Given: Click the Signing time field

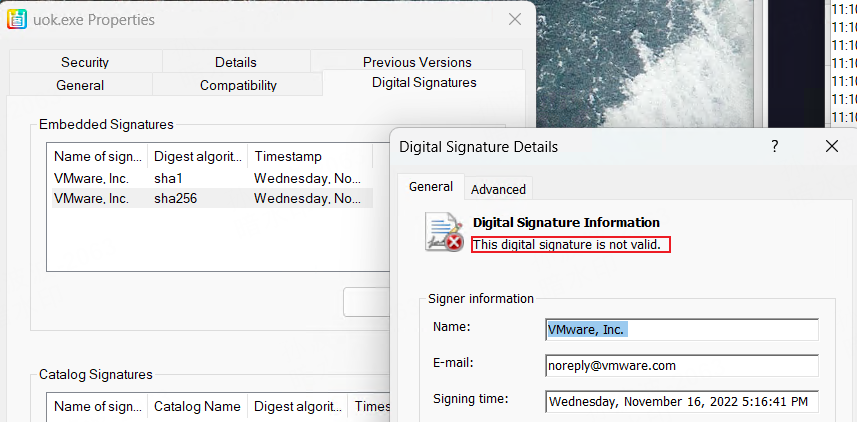Looking at the screenshot, I should 681,401.
